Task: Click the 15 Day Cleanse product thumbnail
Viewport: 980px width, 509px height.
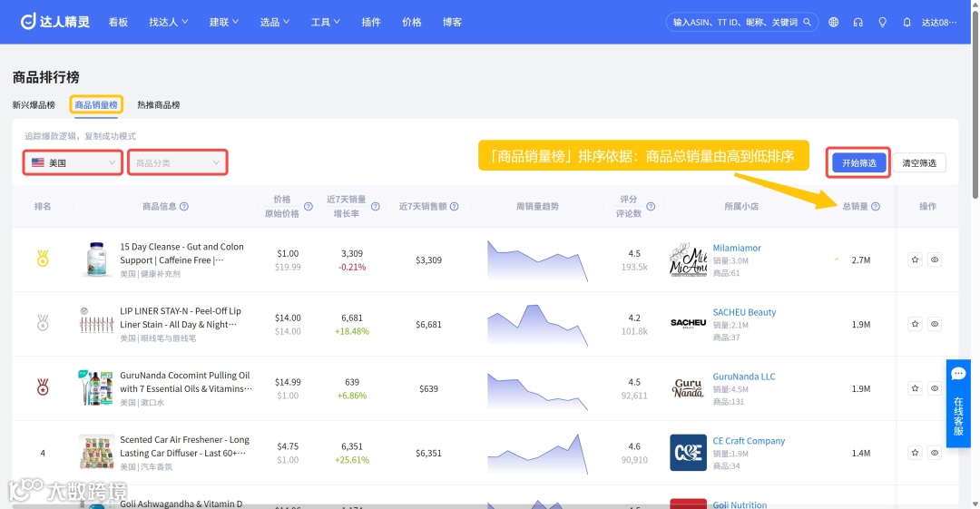Action: (96, 259)
